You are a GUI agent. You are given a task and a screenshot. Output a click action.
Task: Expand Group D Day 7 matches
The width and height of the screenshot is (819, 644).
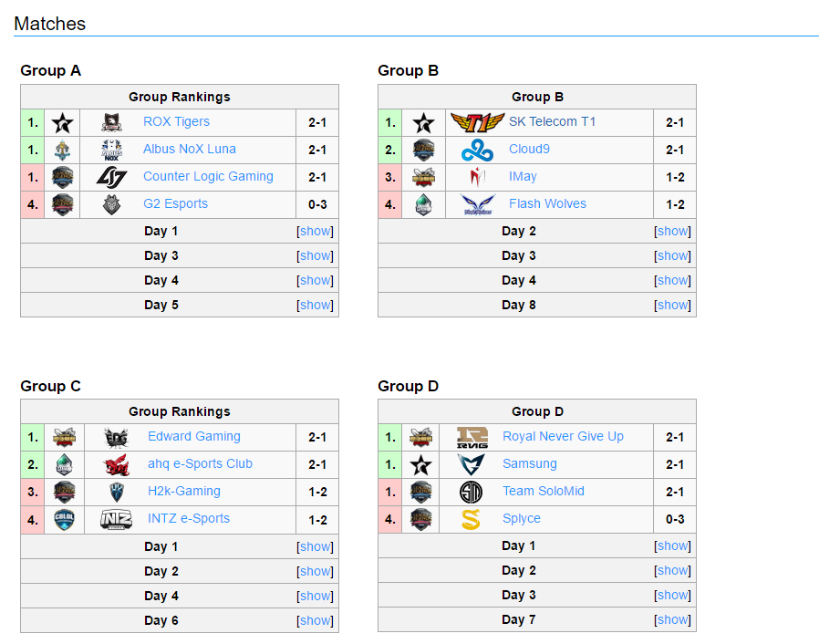(672, 619)
